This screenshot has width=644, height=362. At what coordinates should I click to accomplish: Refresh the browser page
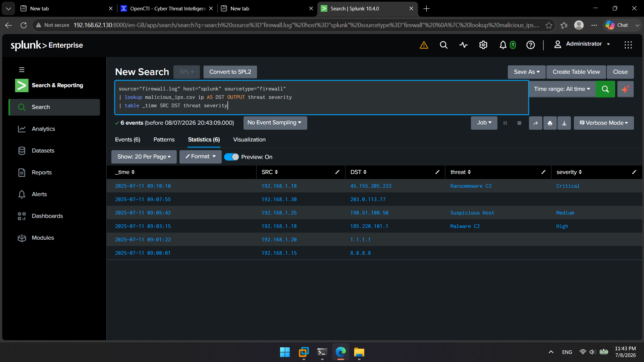23,25
